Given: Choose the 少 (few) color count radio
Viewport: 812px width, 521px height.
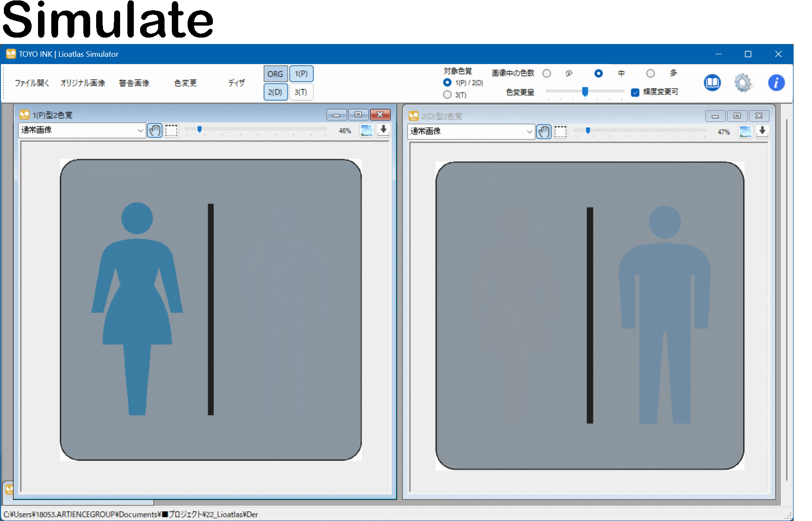Looking at the screenshot, I should tap(547, 73).
